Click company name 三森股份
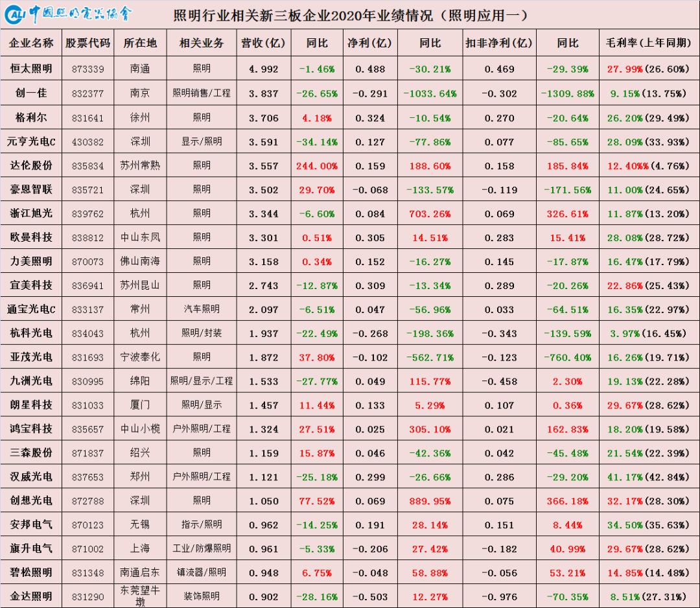This screenshot has width=700, height=608. (x=31, y=452)
